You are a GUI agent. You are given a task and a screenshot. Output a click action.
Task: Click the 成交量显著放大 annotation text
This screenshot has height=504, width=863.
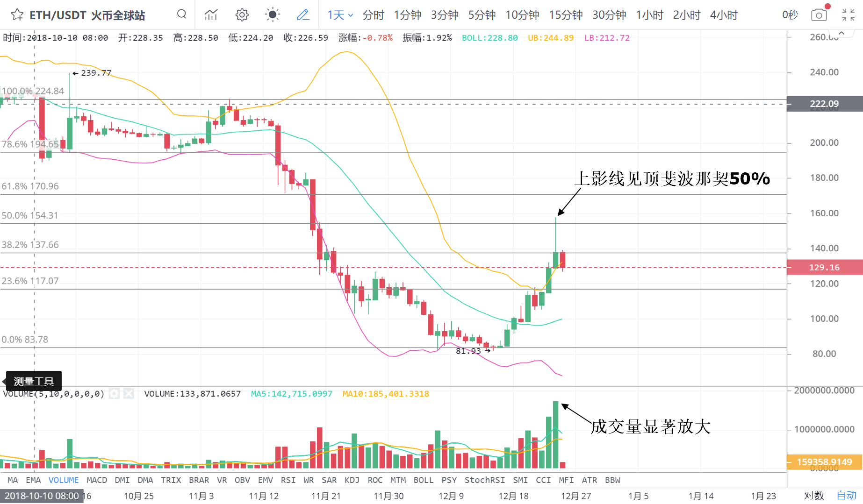pyautogui.click(x=650, y=426)
